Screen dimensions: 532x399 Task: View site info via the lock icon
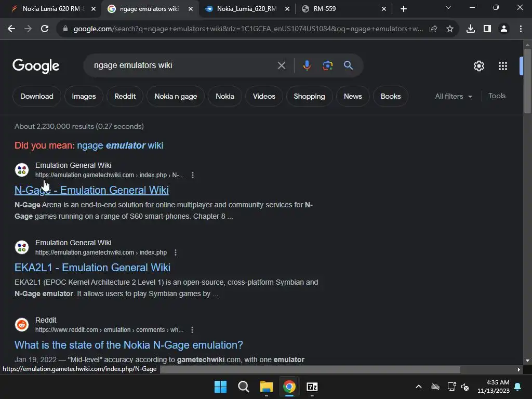[x=65, y=29]
